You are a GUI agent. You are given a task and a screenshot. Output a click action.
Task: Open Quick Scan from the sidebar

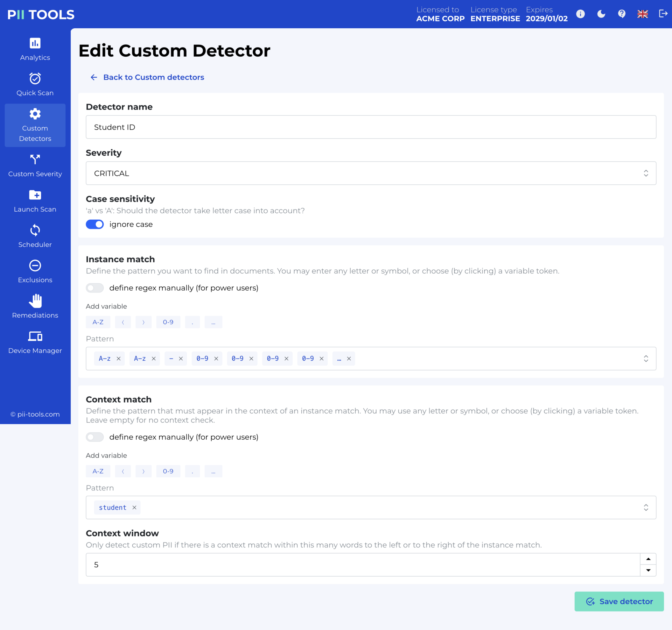pyautogui.click(x=35, y=84)
